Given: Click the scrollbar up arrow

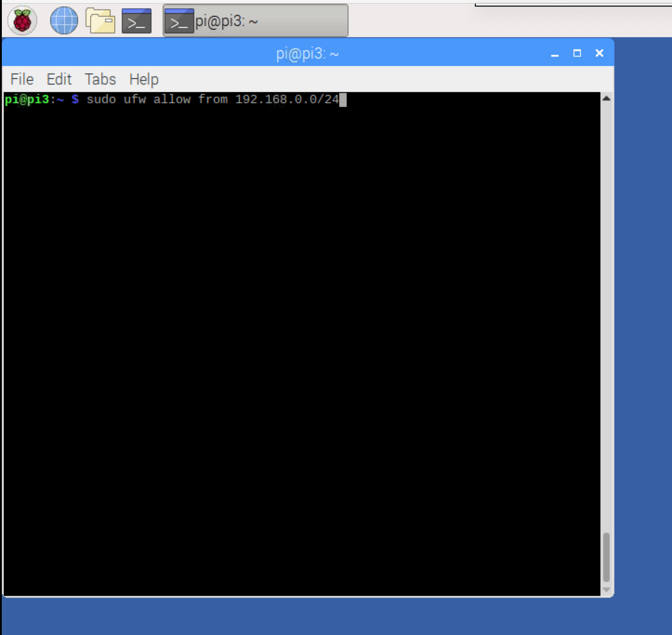Looking at the screenshot, I should coord(606,98).
